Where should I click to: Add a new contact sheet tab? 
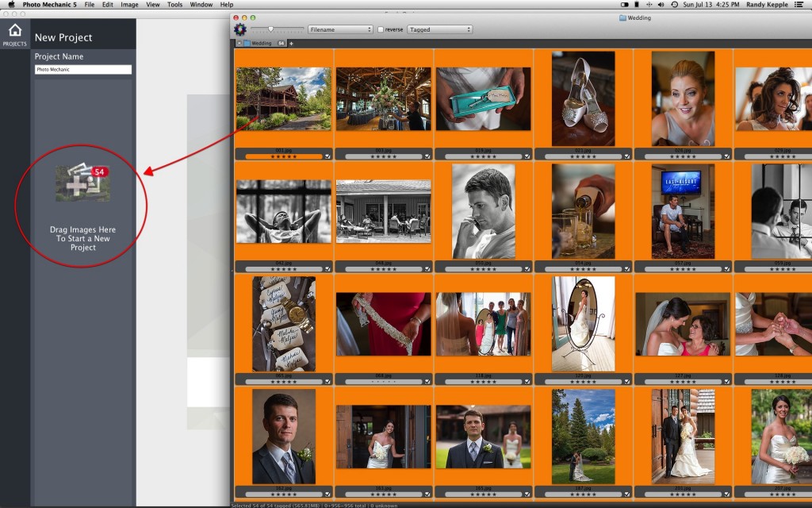291,44
